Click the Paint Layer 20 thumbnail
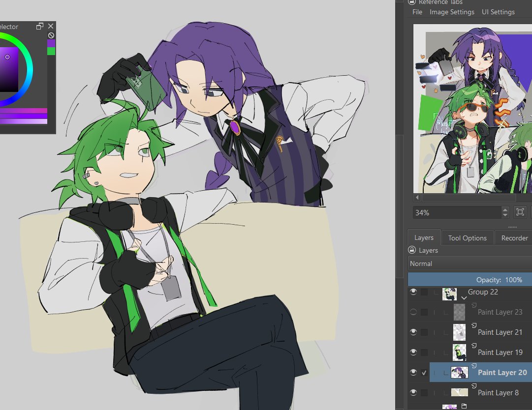This screenshot has height=410, width=532. coord(459,372)
